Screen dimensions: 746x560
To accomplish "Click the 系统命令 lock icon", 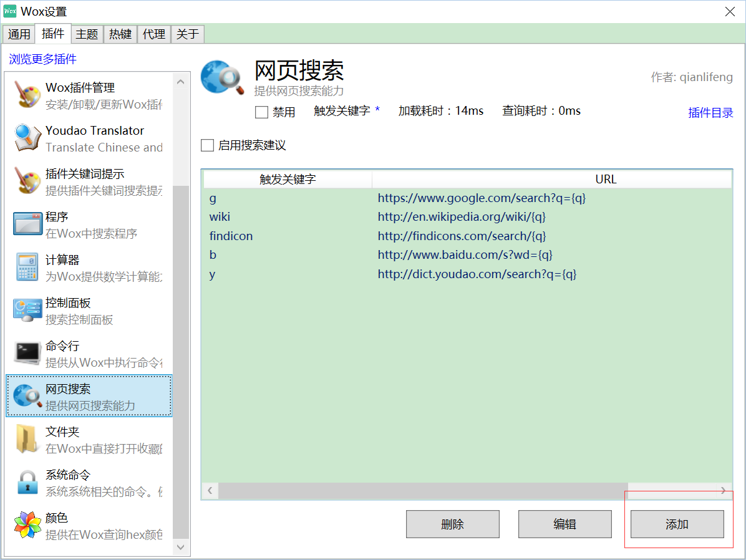I will point(27,483).
